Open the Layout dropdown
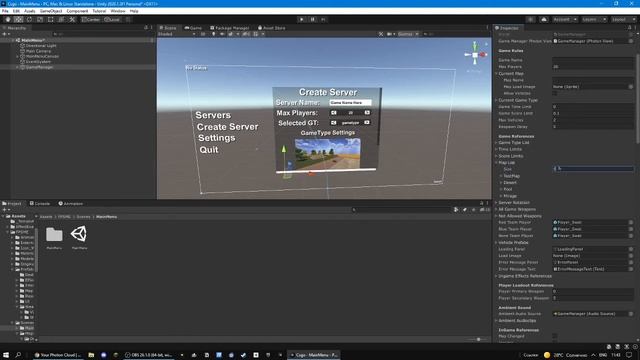640x360 pixels. pos(623,19)
